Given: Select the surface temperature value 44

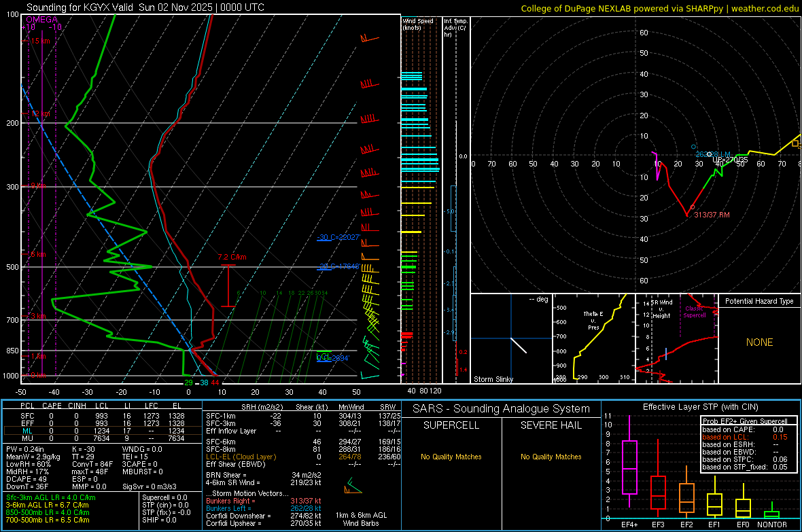Looking at the screenshot, I should coord(215,383).
